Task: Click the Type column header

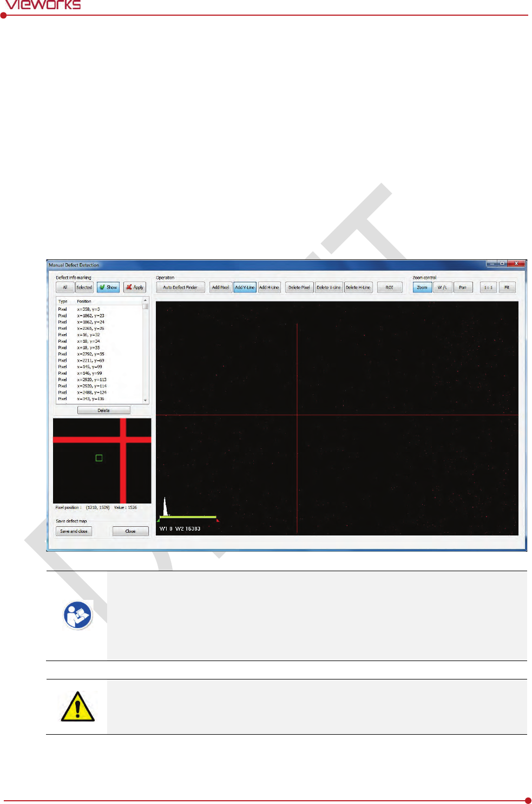Action: click(x=63, y=301)
